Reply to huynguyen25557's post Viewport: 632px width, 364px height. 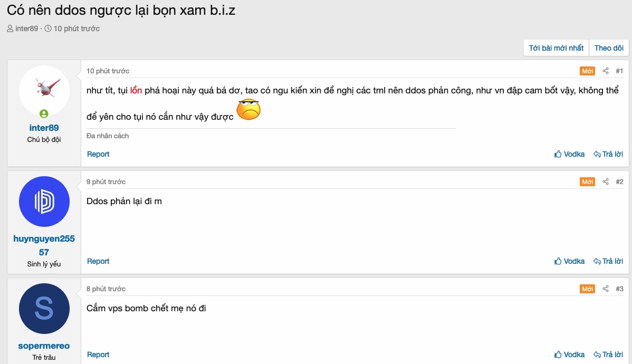point(608,261)
